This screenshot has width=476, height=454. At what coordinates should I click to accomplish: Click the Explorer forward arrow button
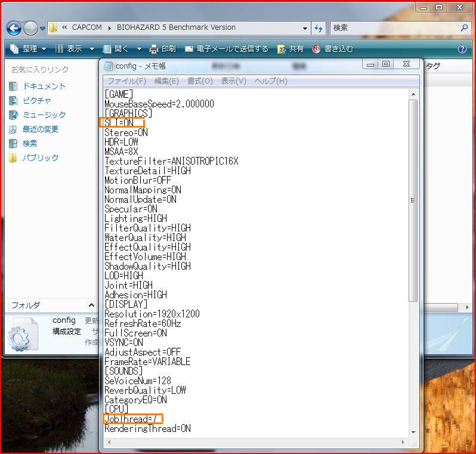pos(30,28)
